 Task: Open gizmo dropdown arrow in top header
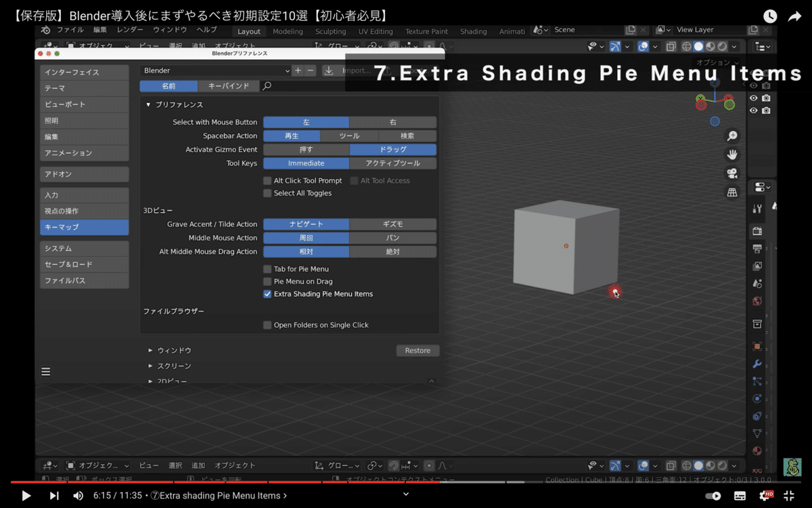(x=627, y=47)
